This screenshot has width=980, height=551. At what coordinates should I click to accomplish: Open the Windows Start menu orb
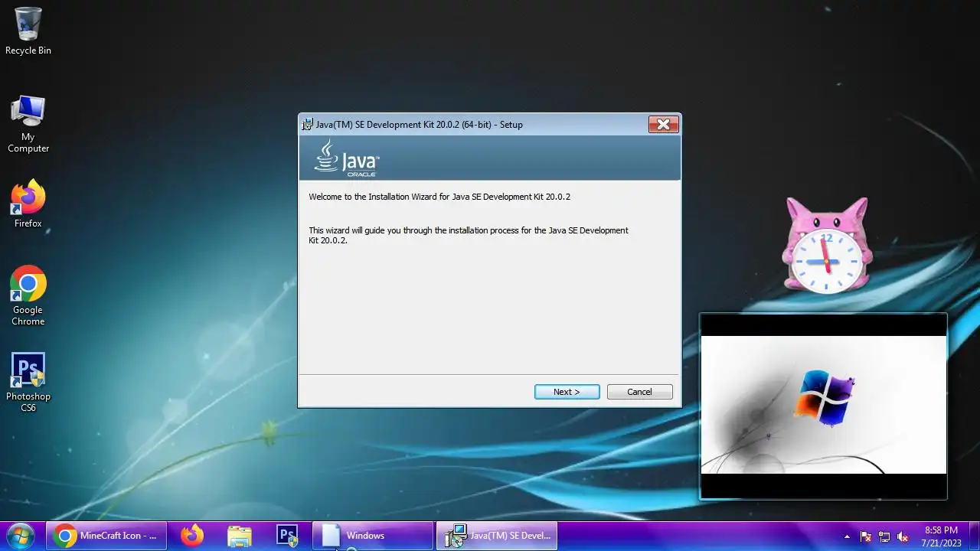[x=21, y=536]
